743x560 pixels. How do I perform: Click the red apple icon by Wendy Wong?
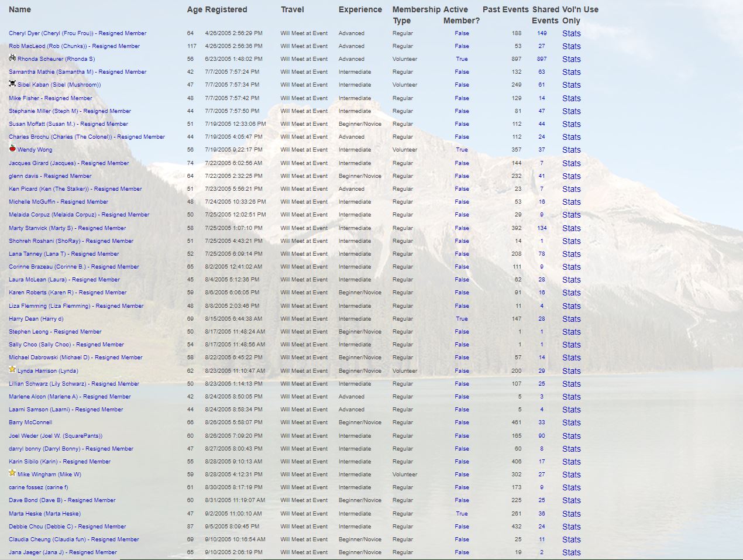12,149
